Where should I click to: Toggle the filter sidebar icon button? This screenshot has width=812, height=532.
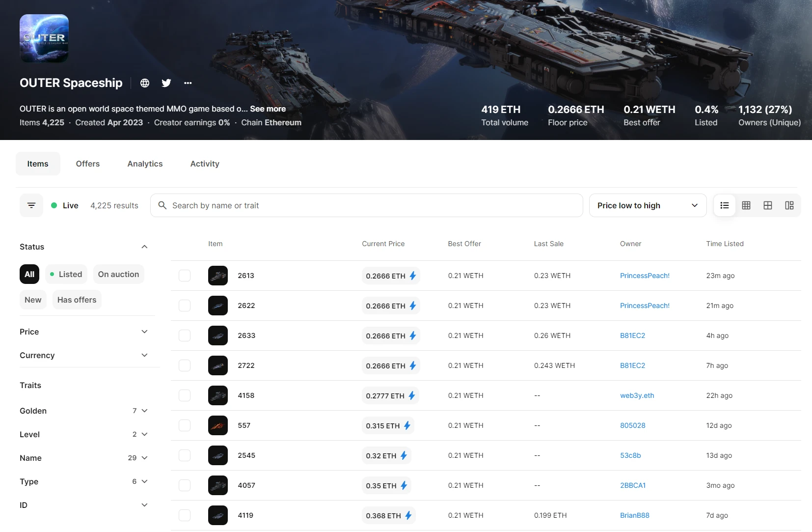point(31,205)
